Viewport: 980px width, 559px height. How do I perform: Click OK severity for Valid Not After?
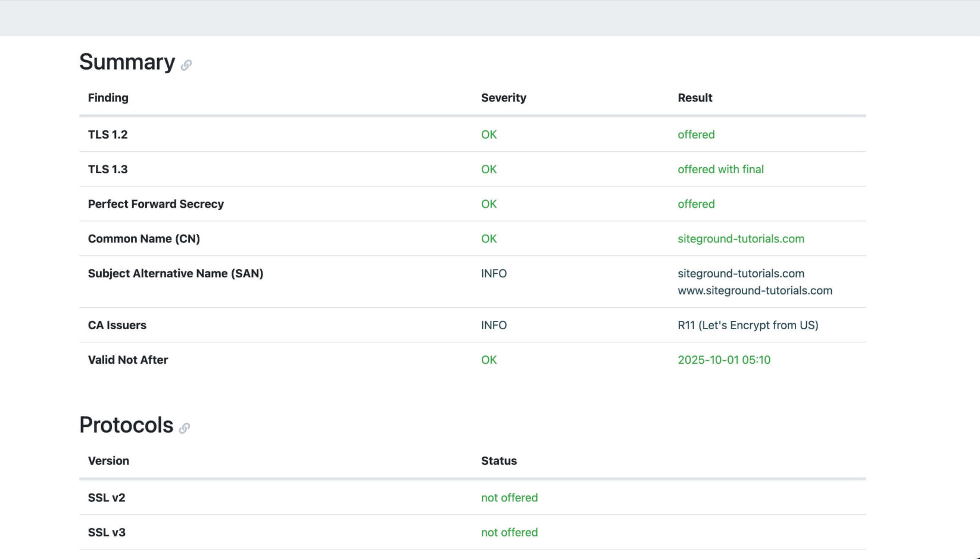489,360
